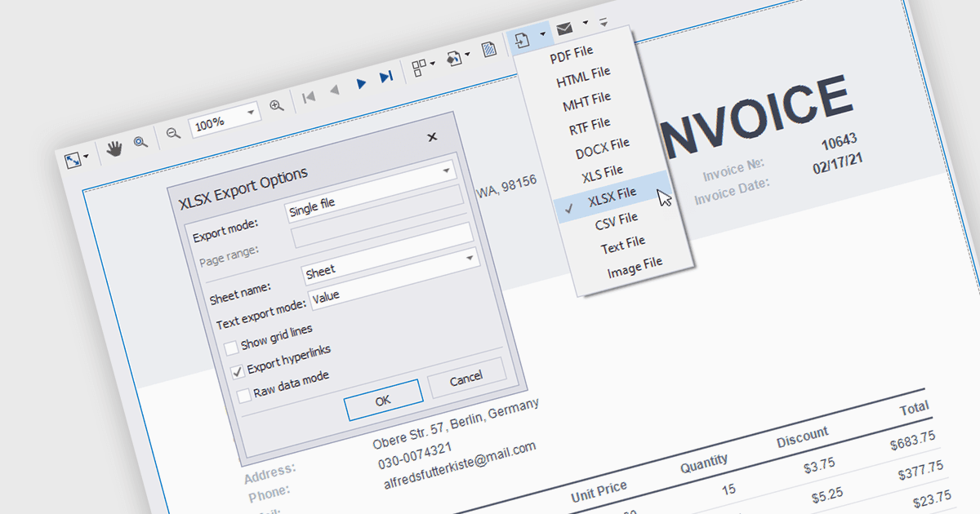Viewport: 980px width, 514px height.
Task: Click the Multiple Pages layout icon
Action: click(419, 68)
